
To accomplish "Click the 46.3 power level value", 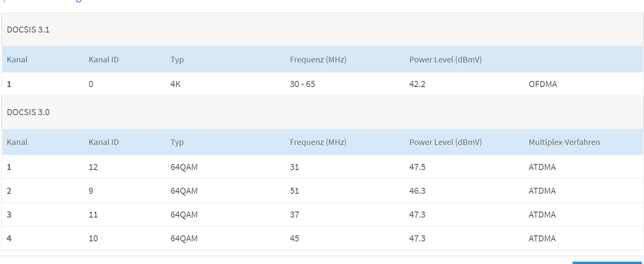I will (418, 191).
